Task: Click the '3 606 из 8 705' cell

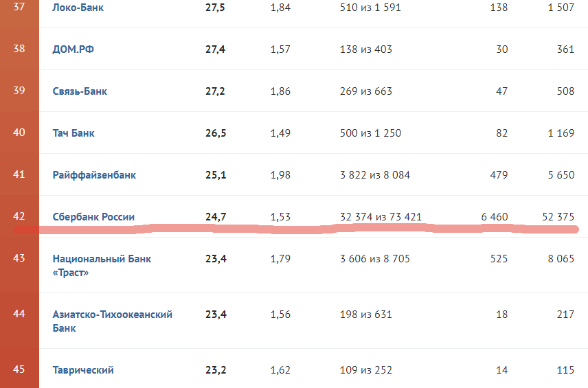Action: (x=375, y=259)
